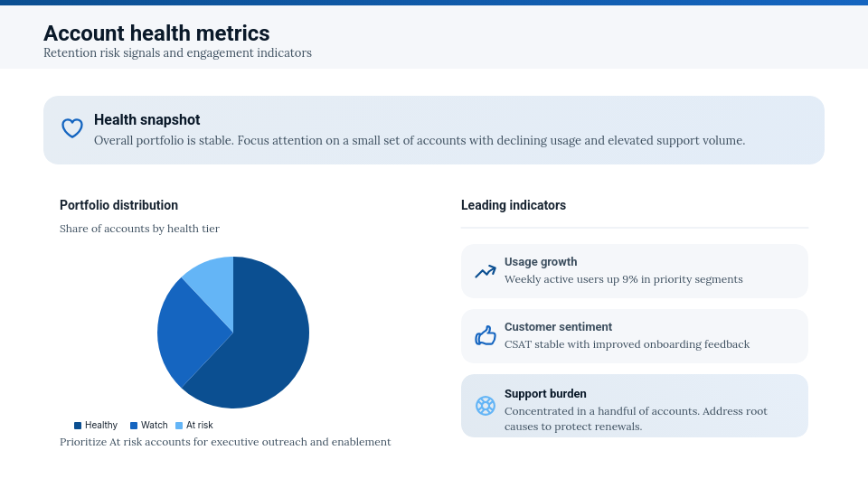Click the lifebuoy Support burden icon
The width and height of the screenshot is (868, 488).
[x=486, y=406]
